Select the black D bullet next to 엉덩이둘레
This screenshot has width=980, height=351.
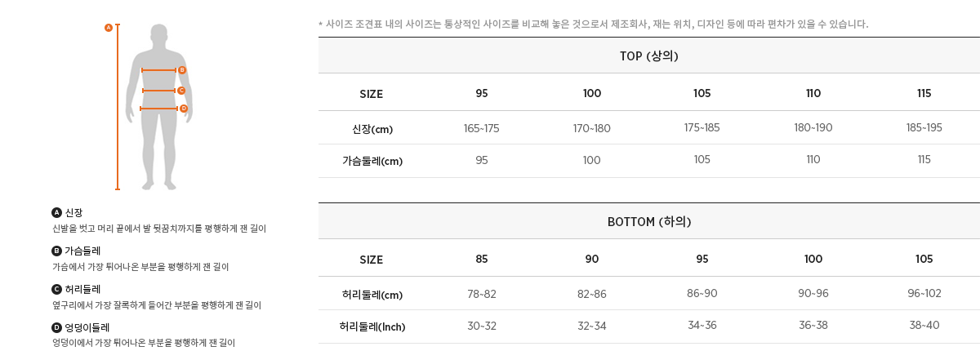[56, 327]
